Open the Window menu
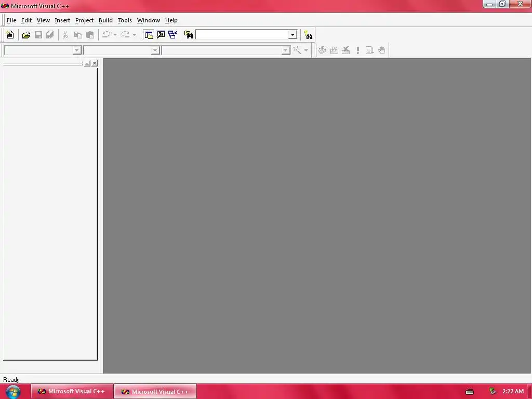 148,20
